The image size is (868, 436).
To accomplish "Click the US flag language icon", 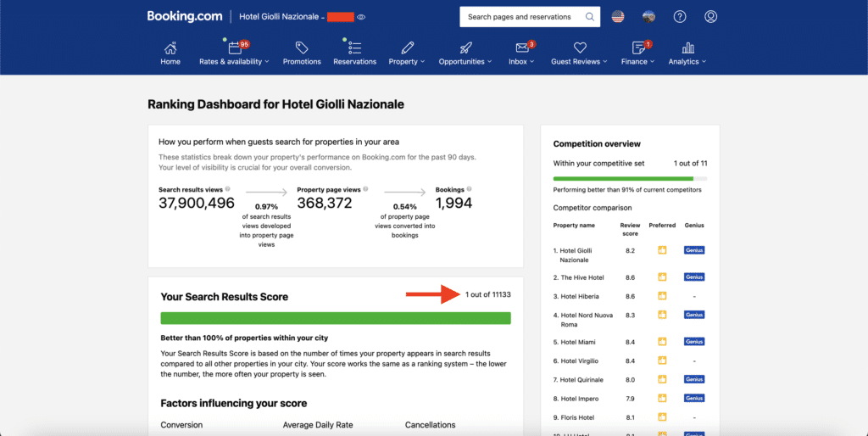I will tap(618, 17).
